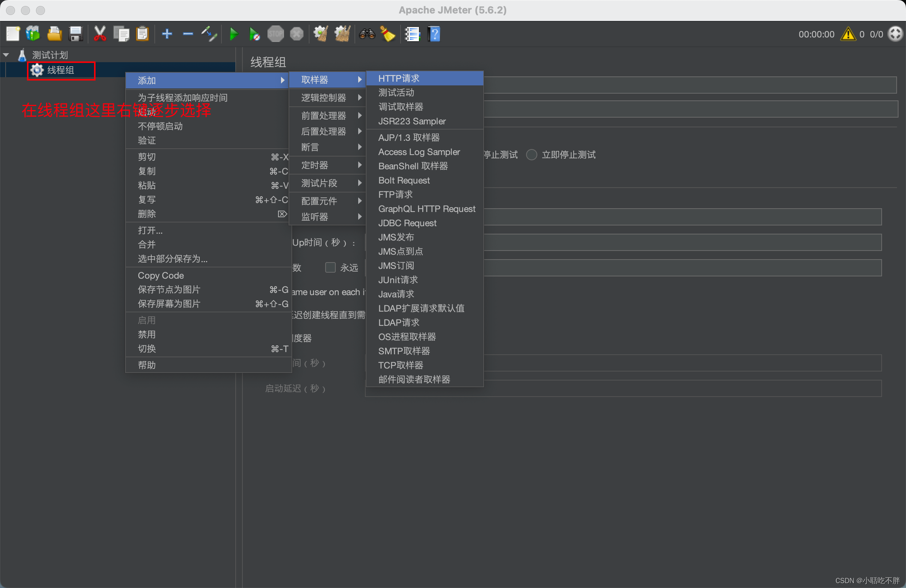Click 剪切 in context menu

click(x=207, y=157)
